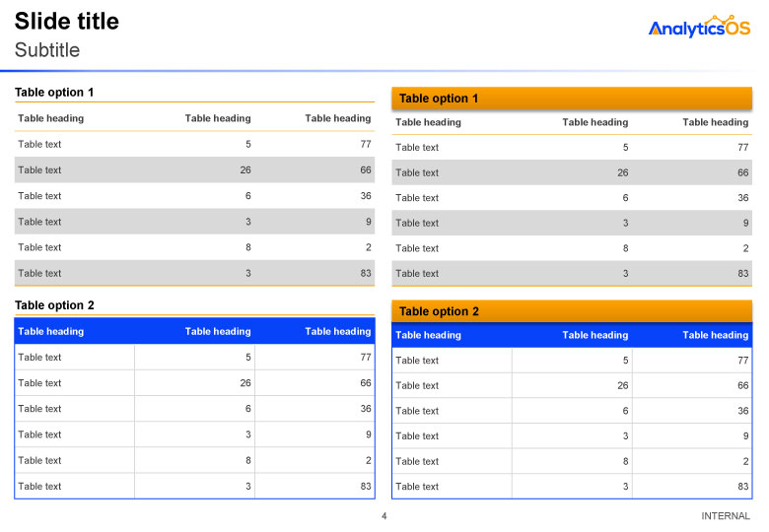Click value 5 in plain-titled Table option 1
769x532 pixels.
tap(248, 144)
